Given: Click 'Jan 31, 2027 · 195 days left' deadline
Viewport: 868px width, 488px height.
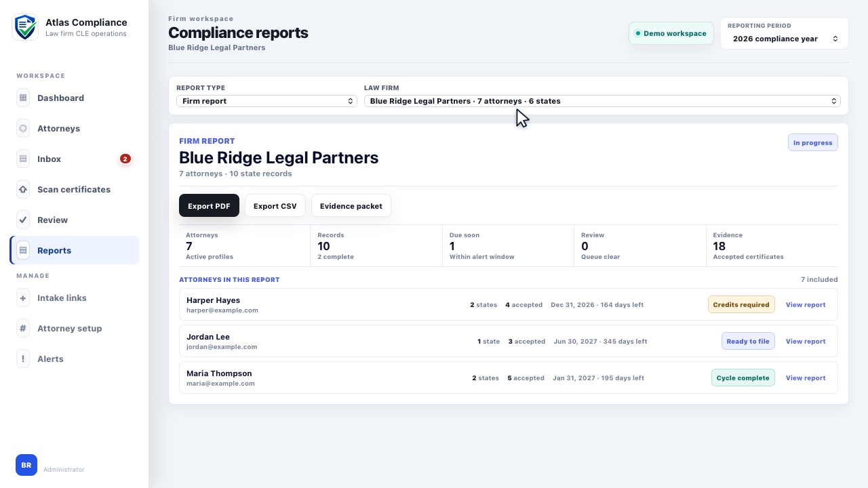Looking at the screenshot, I should point(598,378).
